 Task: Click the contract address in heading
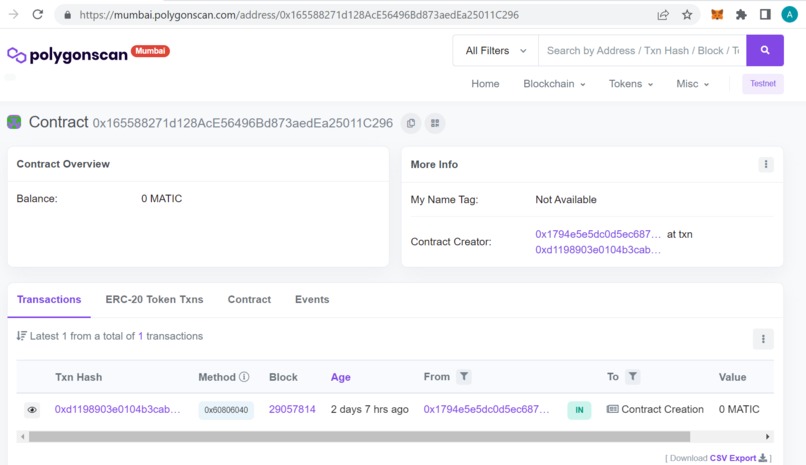pyautogui.click(x=243, y=123)
